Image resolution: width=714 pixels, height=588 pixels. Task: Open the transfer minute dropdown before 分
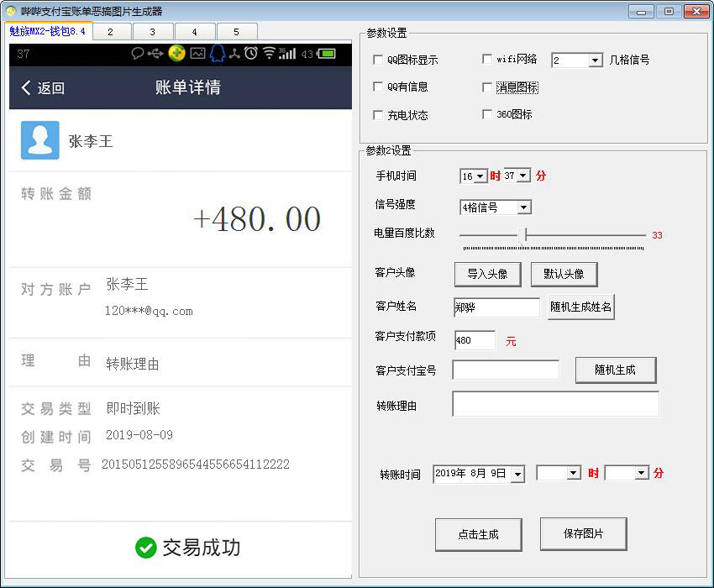642,473
